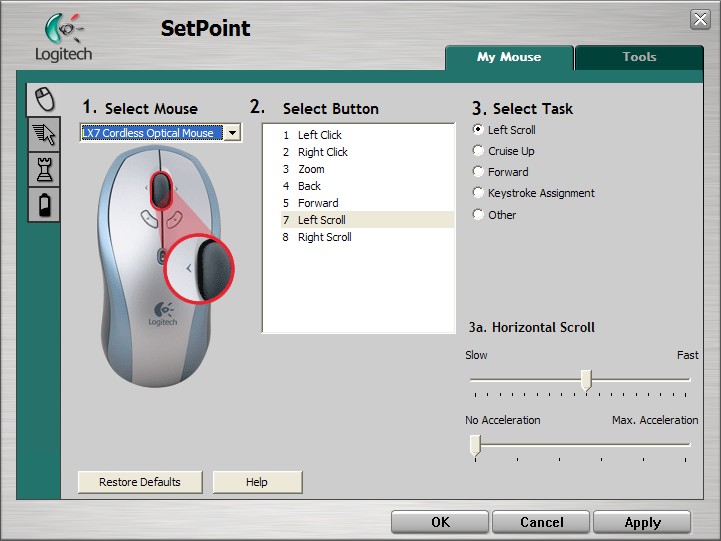721x541 pixels.
Task: Select Zoom in the button list
Action: [x=310, y=169]
